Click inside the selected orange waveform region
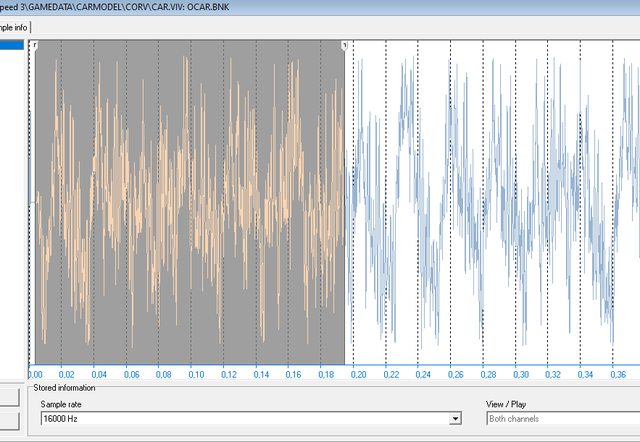 pyautogui.click(x=190, y=202)
